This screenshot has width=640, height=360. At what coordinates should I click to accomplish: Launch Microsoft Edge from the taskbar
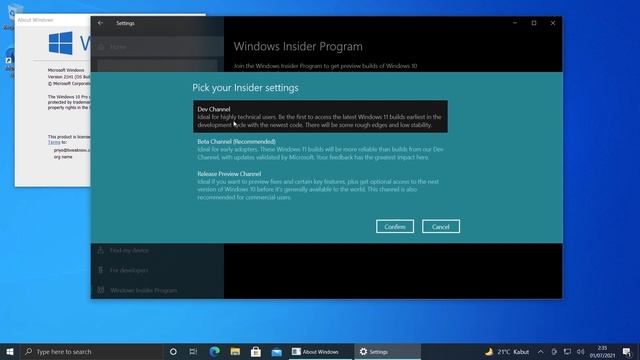coord(215,351)
